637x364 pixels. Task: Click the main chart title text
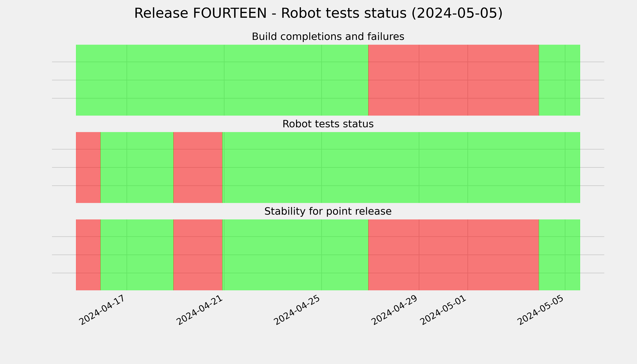click(318, 13)
